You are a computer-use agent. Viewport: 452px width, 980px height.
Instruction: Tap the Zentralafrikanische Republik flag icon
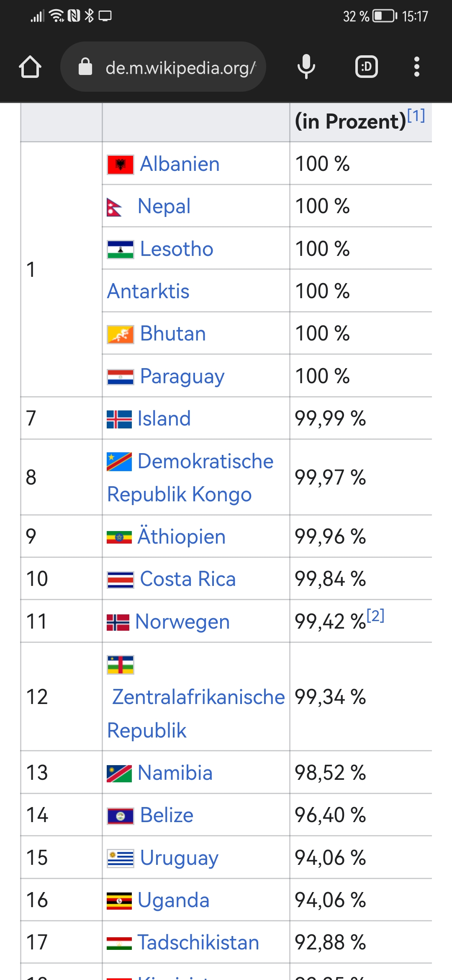pos(121,665)
